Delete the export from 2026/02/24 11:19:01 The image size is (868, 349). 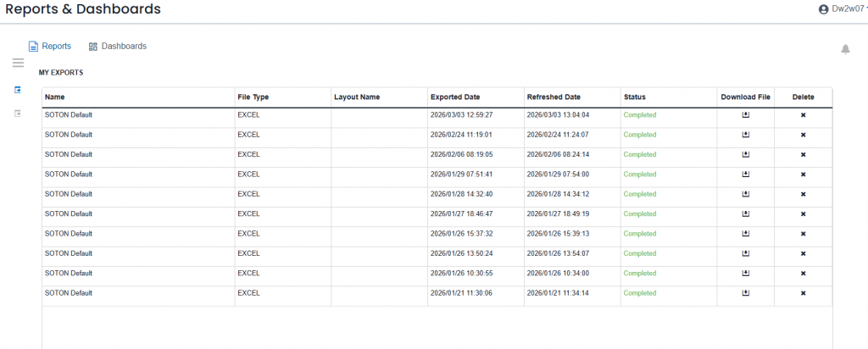[x=803, y=135]
